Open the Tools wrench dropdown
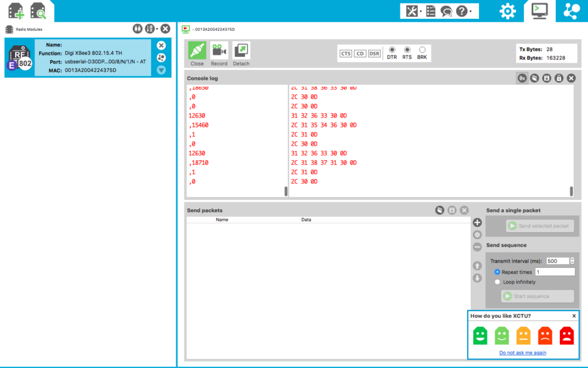This screenshot has height=368, width=588. tap(414, 11)
